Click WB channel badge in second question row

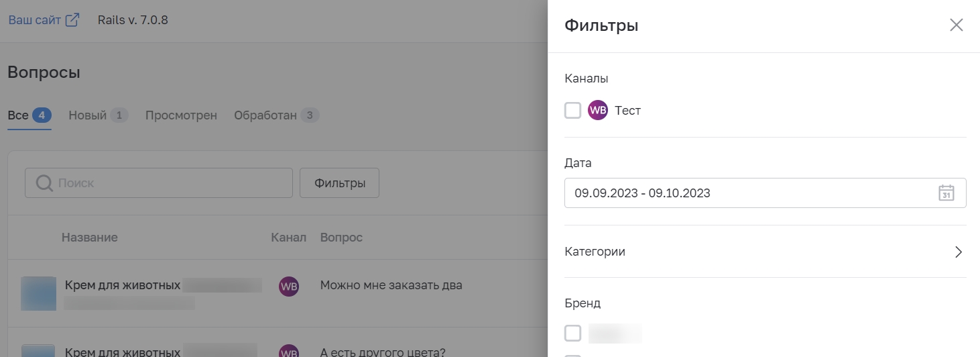click(289, 352)
